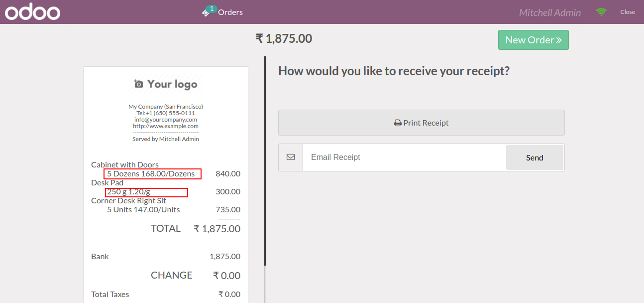Click the camera icon in Your logo
The image size is (644, 303).
(x=139, y=84)
